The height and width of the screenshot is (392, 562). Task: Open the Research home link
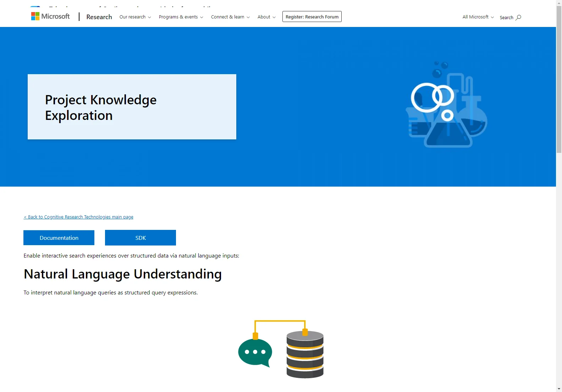pos(99,17)
